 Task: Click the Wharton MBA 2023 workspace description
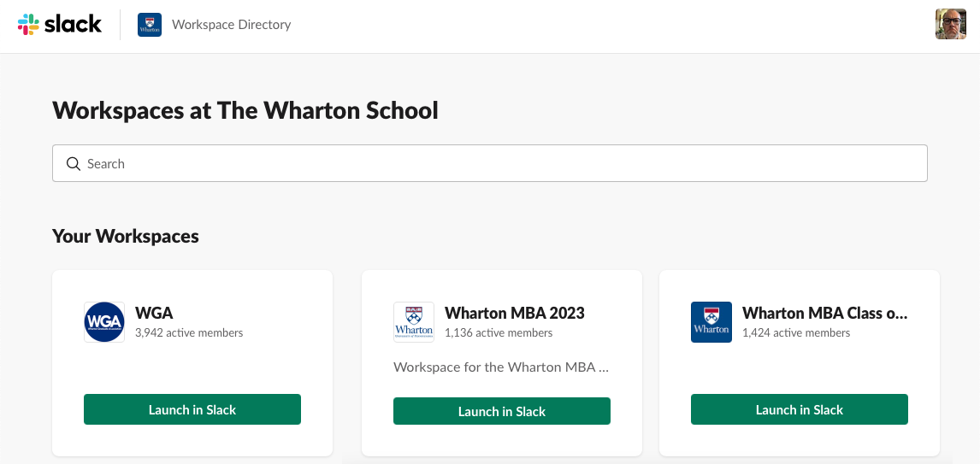point(500,367)
